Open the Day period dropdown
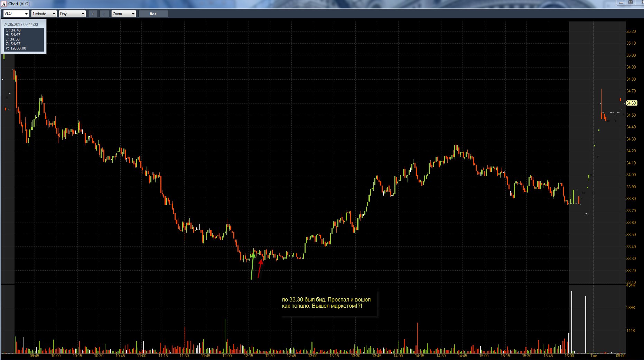Viewport: 644px width, 360px height. point(72,13)
